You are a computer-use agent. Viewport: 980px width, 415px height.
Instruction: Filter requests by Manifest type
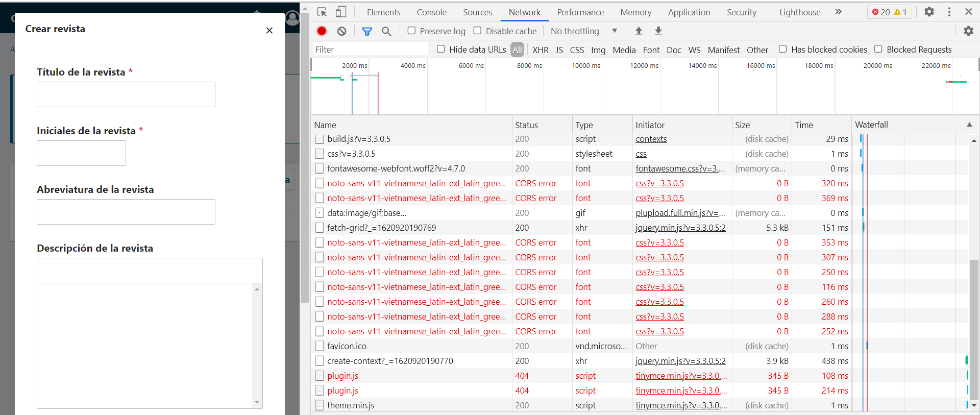(724, 50)
